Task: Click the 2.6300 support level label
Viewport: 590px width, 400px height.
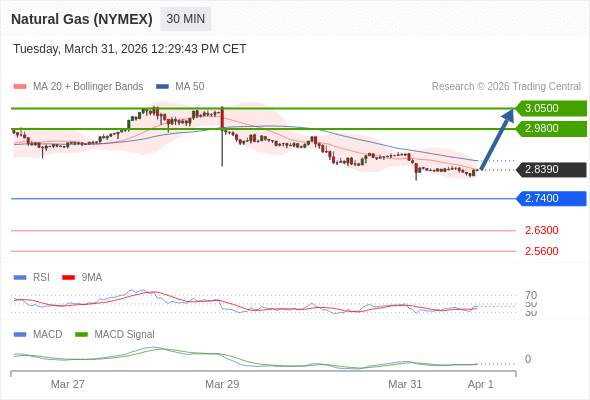Action: coord(541,230)
